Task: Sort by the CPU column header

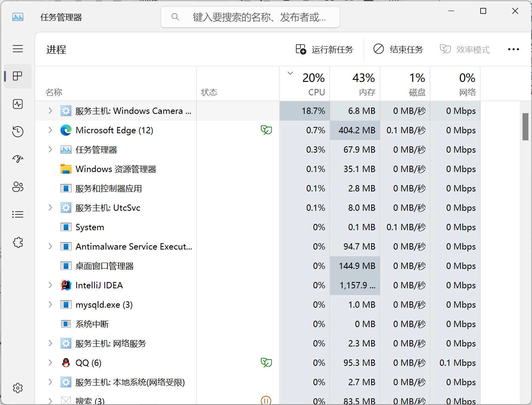Action: tap(304, 84)
